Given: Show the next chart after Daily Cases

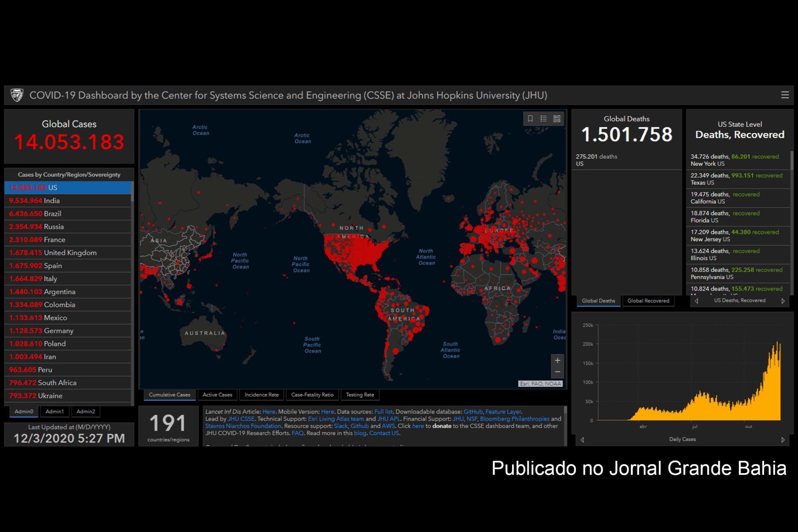Looking at the screenshot, I should (x=783, y=440).
